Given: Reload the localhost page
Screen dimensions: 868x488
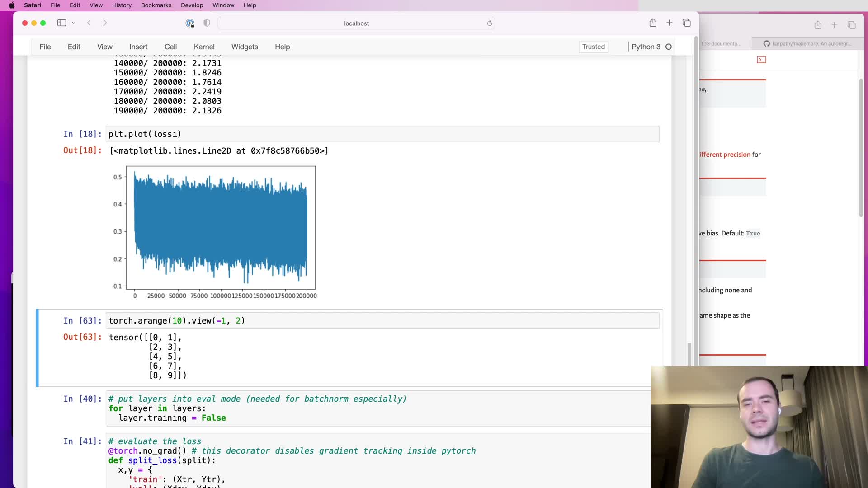Looking at the screenshot, I should click(489, 23).
